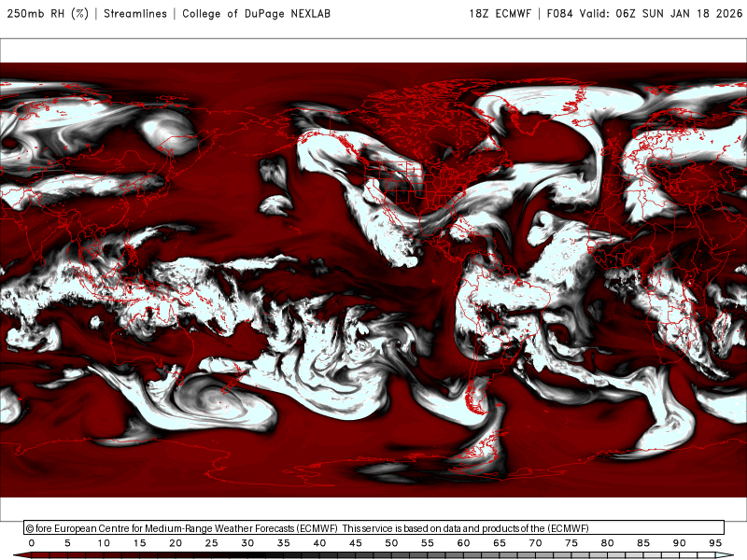Click the colorbar label '45'
Viewport: 747px width, 560px height.
tap(356, 543)
